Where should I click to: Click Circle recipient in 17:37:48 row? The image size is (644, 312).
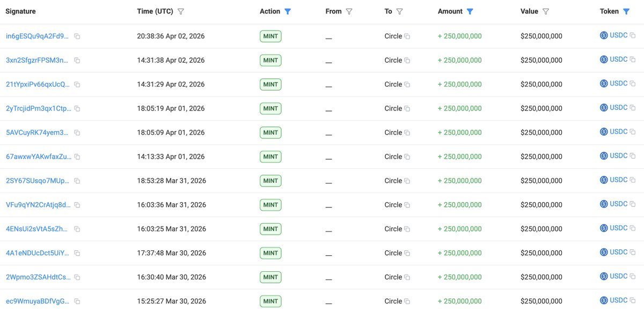(x=393, y=253)
